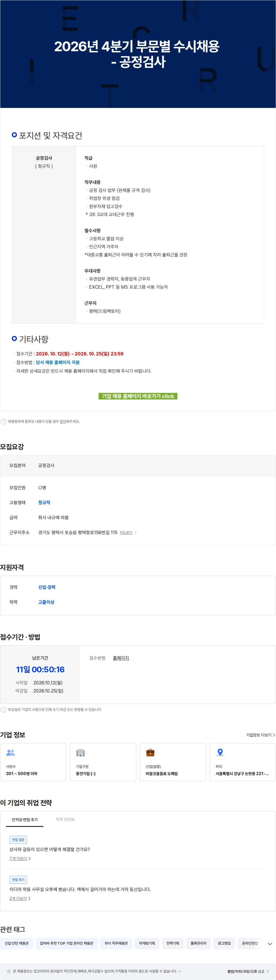
Task: Expand the related tags list with chevron
Action: coord(270,943)
